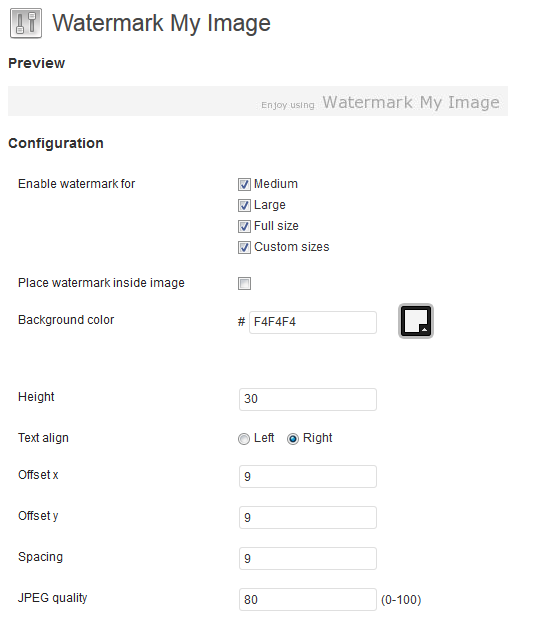Uncheck the Custom sizes checkbox
This screenshot has width=555, height=622.
244,247
